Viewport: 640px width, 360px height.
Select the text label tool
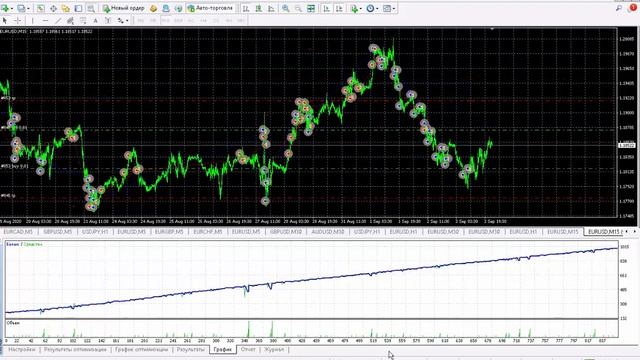click(x=108, y=20)
